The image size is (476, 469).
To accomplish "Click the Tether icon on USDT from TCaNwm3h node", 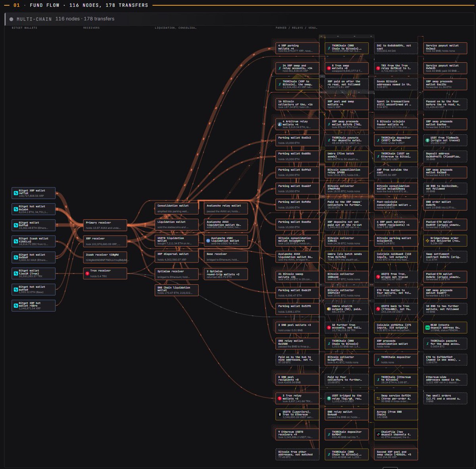I will pos(427,140).
